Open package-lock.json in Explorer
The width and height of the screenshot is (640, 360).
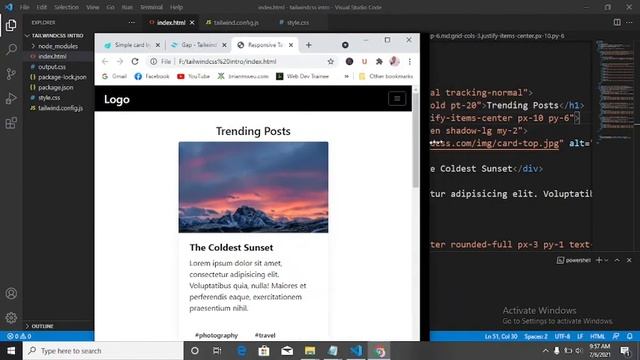tap(62, 77)
